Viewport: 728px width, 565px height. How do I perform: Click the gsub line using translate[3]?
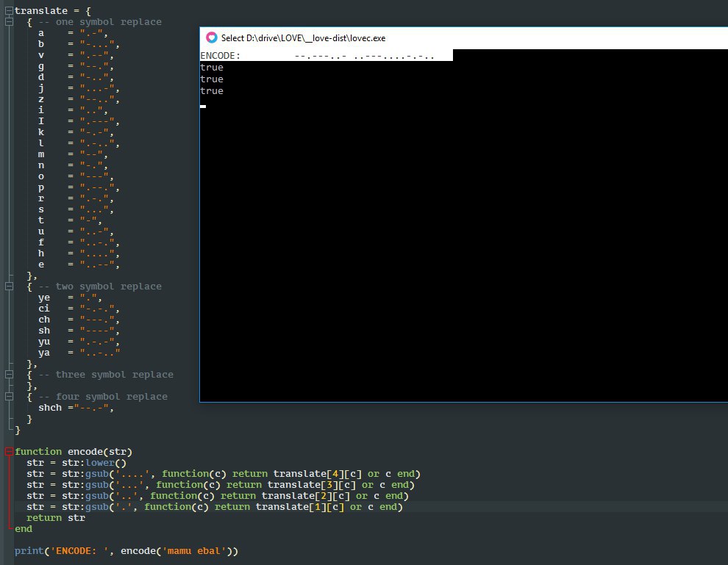coord(221,485)
